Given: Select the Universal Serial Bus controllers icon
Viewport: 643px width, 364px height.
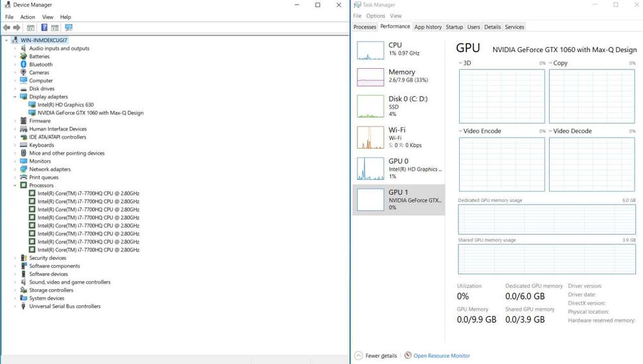Looking at the screenshot, I should pos(23,306).
